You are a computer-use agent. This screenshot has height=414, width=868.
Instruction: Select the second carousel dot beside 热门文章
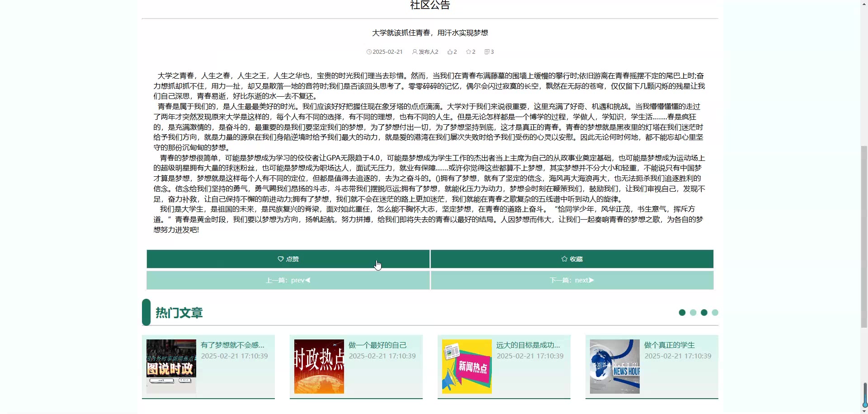coord(693,313)
